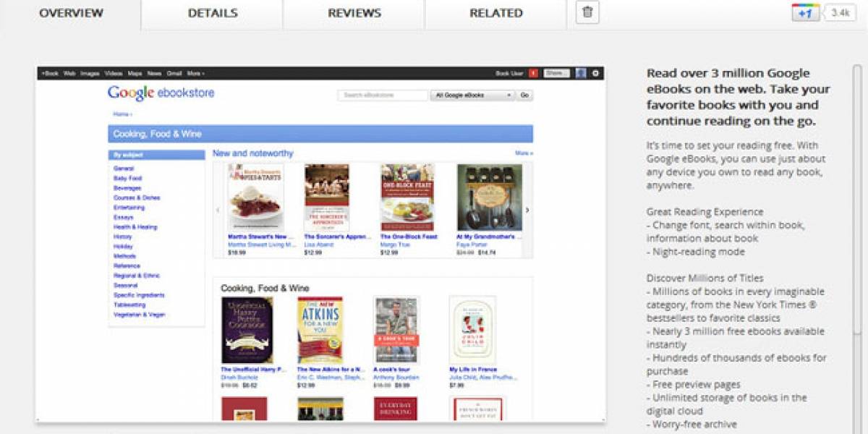The image size is (868, 434).
Task: Open the Related tab
Action: click(495, 13)
